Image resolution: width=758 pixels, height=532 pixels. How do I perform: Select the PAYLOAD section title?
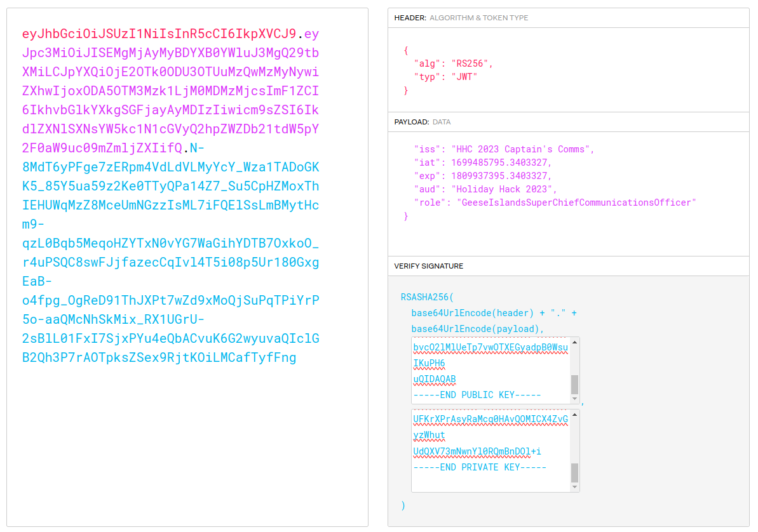tap(411, 122)
